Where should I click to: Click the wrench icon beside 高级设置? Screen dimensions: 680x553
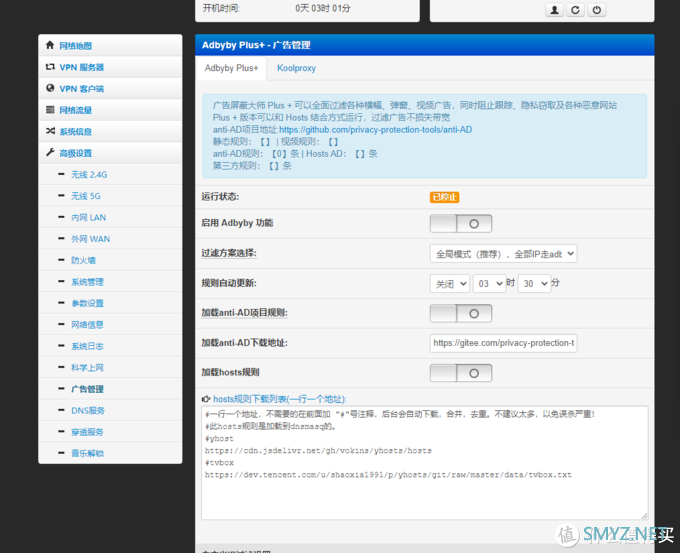tap(50, 152)
